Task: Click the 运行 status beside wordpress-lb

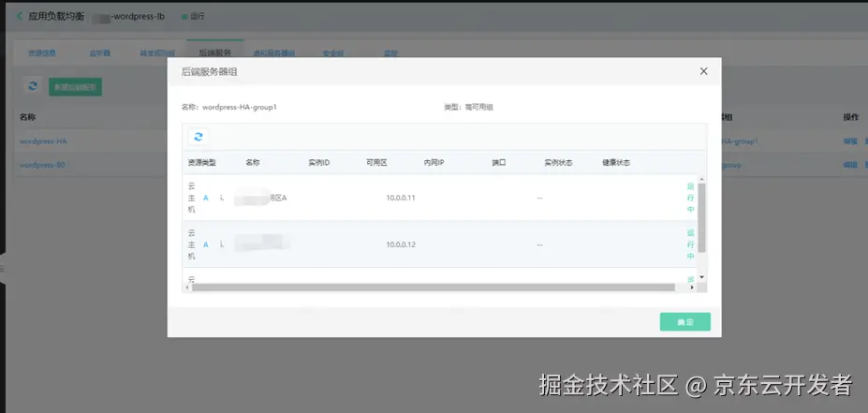Action: [x=193, y=17]
